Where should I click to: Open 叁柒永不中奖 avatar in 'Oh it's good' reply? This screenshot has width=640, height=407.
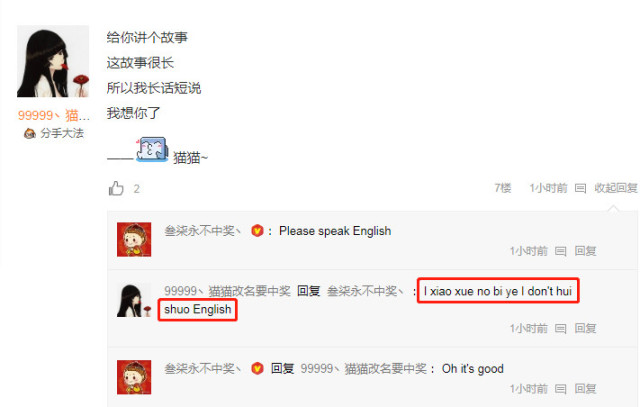click(x=134, y=377)
